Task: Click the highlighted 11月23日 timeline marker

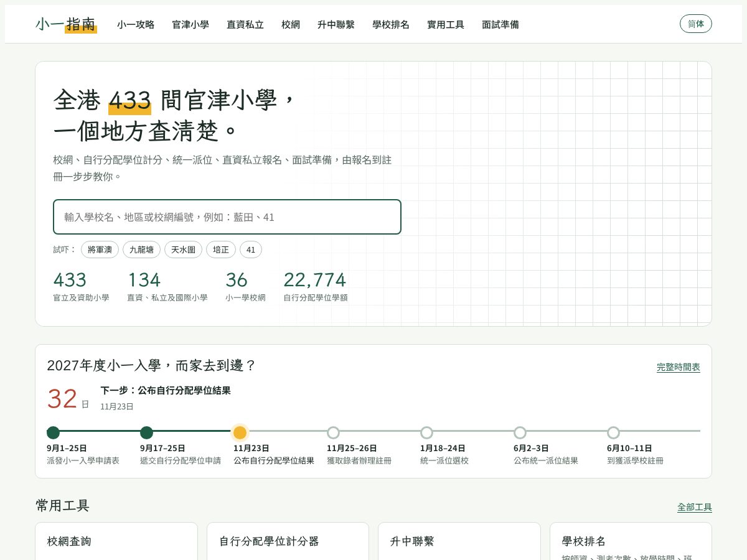Action: (x=240, y=432)
